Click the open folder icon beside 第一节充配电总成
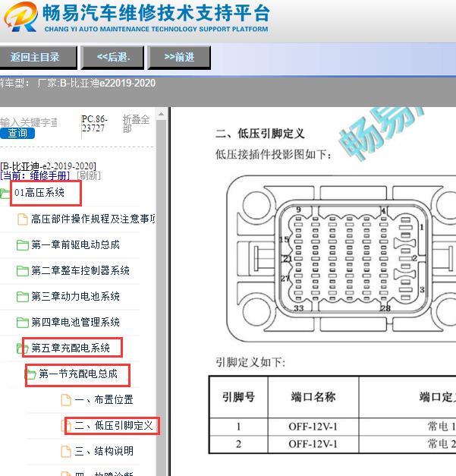The width and height of the screenshot is (456, 476). coord(30,374)
